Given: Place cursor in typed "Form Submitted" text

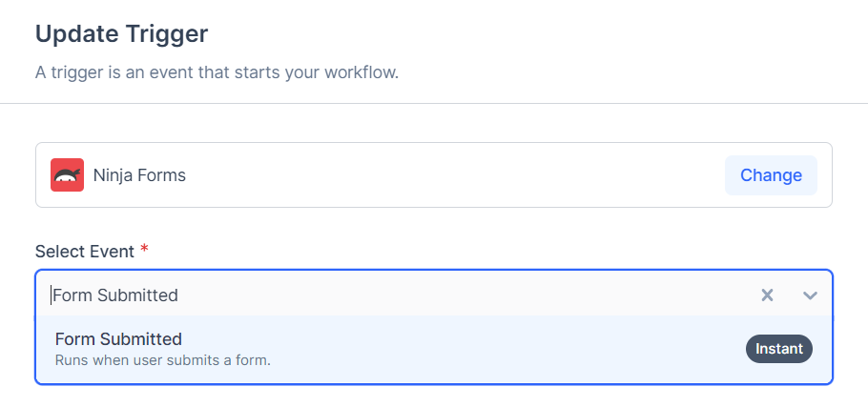Looking at the screenshot, I should (x=115, y=295).
